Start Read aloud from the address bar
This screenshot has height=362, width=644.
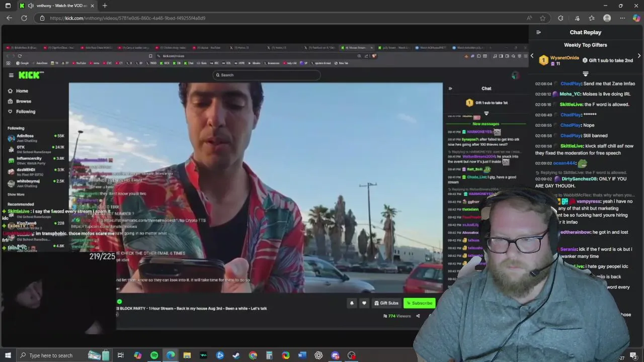pos(529,18)
